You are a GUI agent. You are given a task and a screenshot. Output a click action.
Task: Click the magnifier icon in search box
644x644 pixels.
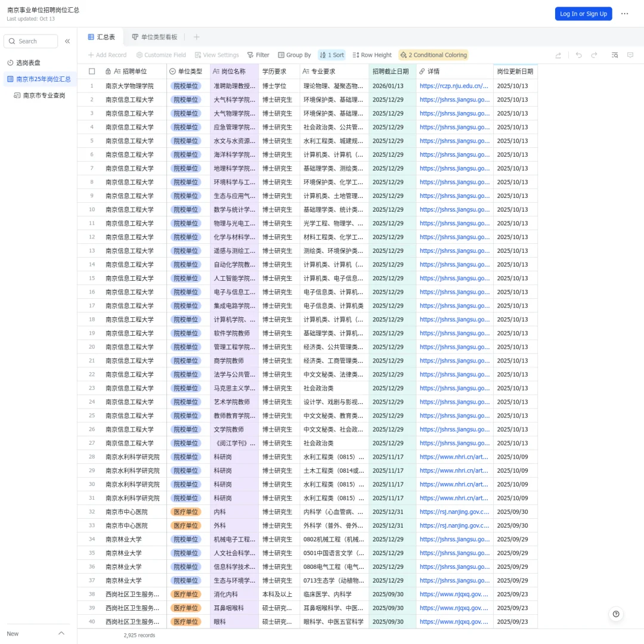tap(12, 41)
